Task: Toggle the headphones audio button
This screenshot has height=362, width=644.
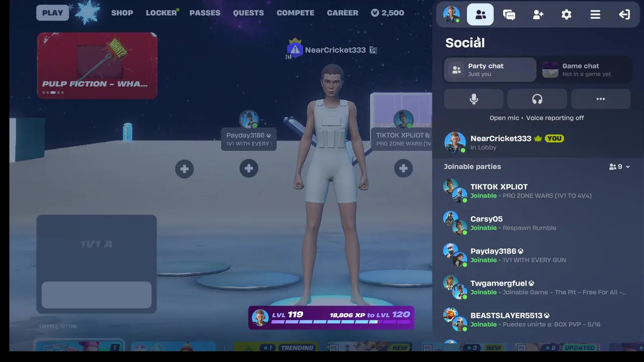Action: [537, 99]
